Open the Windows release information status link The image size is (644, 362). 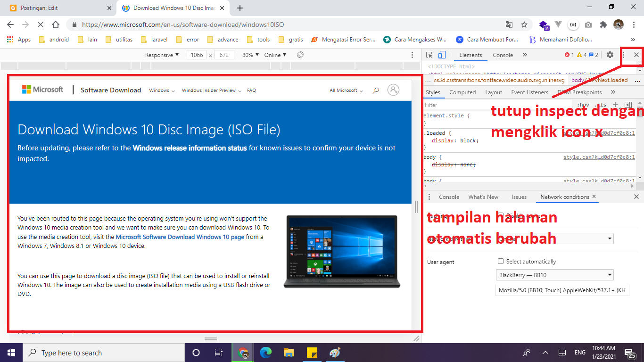pos(190,148)
